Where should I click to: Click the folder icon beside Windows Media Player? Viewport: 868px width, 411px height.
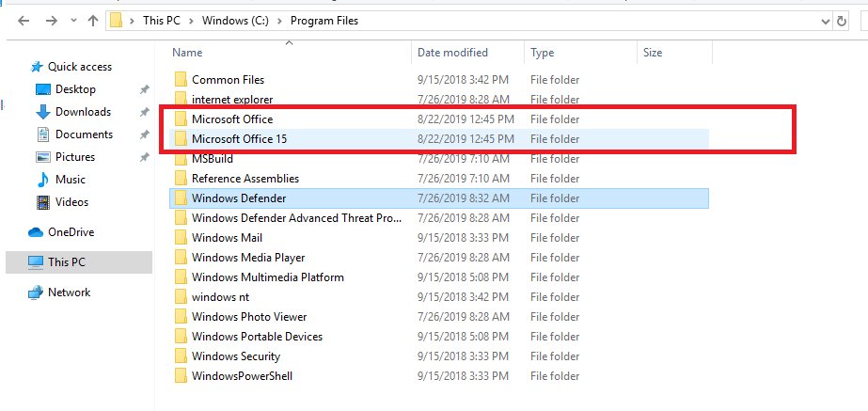coord(181,258)
